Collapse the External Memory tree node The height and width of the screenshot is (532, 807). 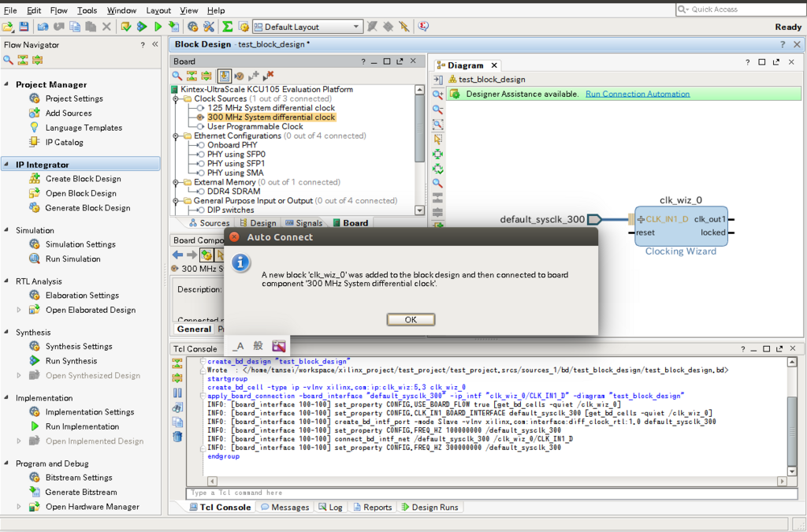[176, 182]
